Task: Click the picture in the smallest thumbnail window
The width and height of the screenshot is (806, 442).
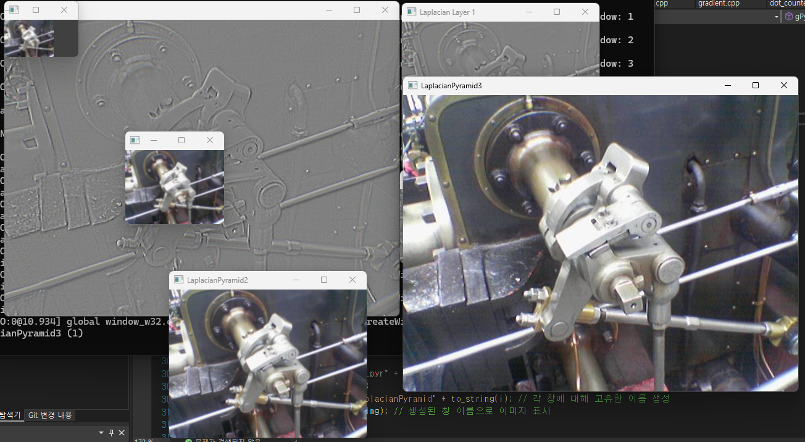Action: pos(29,38)
